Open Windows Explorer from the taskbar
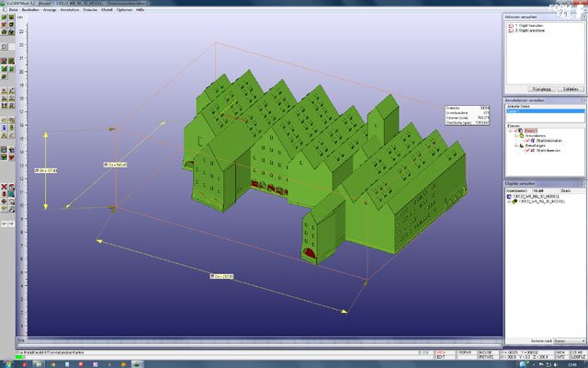The image size is (588, 368). tap(38, 364)
